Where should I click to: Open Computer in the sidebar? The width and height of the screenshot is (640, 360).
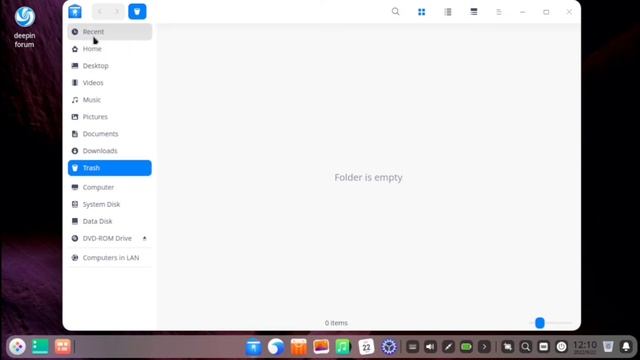point(109,187)
